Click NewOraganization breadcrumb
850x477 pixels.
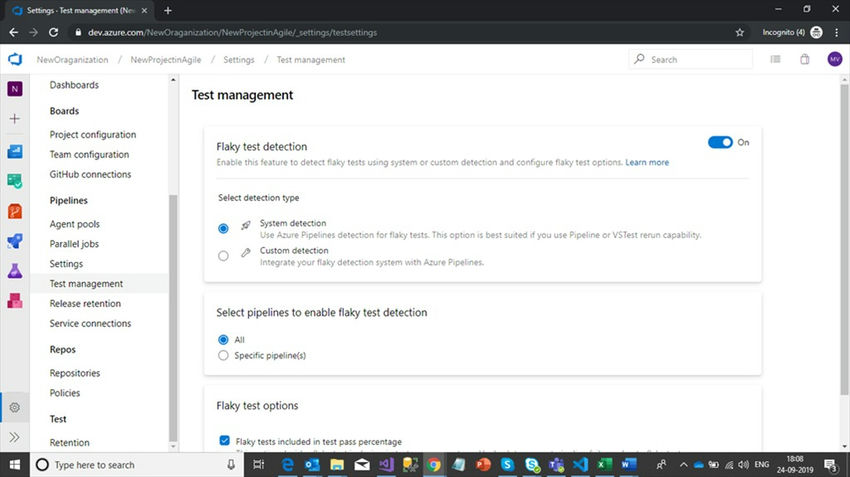(72, 60)
